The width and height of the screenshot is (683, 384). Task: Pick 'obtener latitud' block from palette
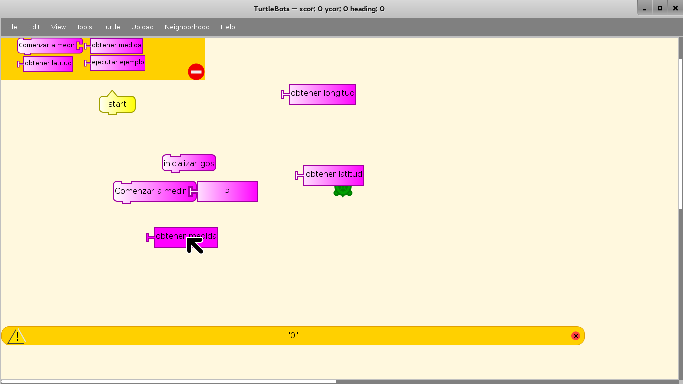tap(45, 64)
